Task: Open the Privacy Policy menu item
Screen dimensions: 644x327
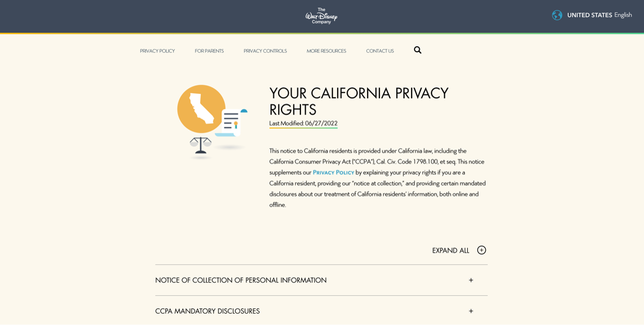Action: pyautogui.click(x=157, y=51)
